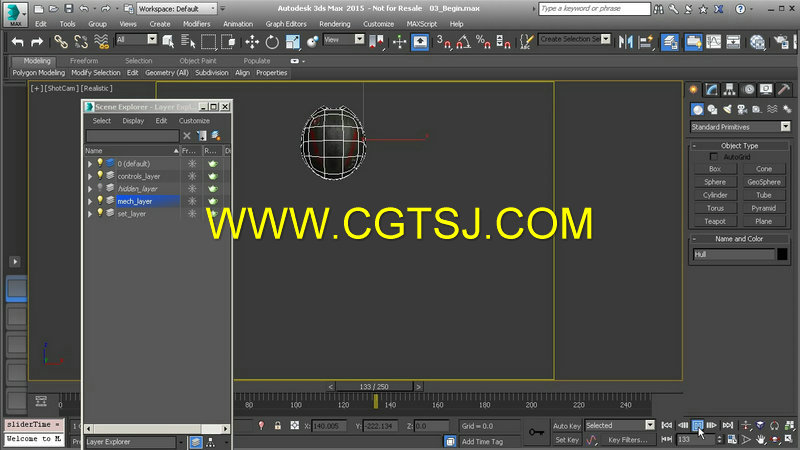This screenshot has height=450, width=800.
Task: Select the Select and Link tool
Action: 61,42
